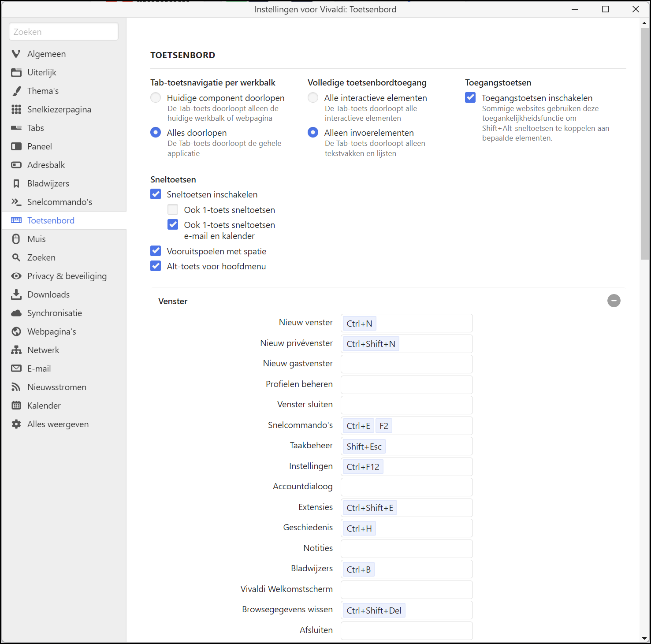Select Ctrl+H chip for Geschiedenis
651x644 pixels.
tap(359, 529)
